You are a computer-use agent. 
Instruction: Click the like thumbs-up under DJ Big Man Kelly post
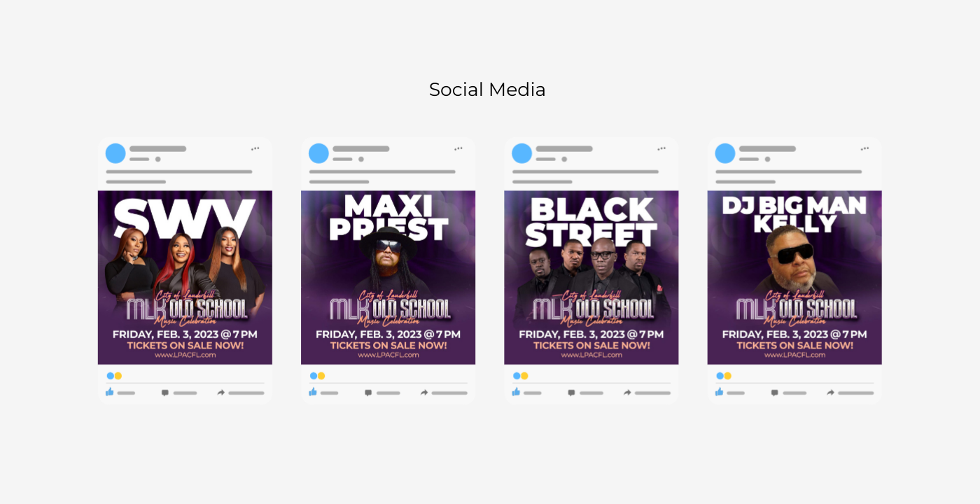click(x=719, y=392)
